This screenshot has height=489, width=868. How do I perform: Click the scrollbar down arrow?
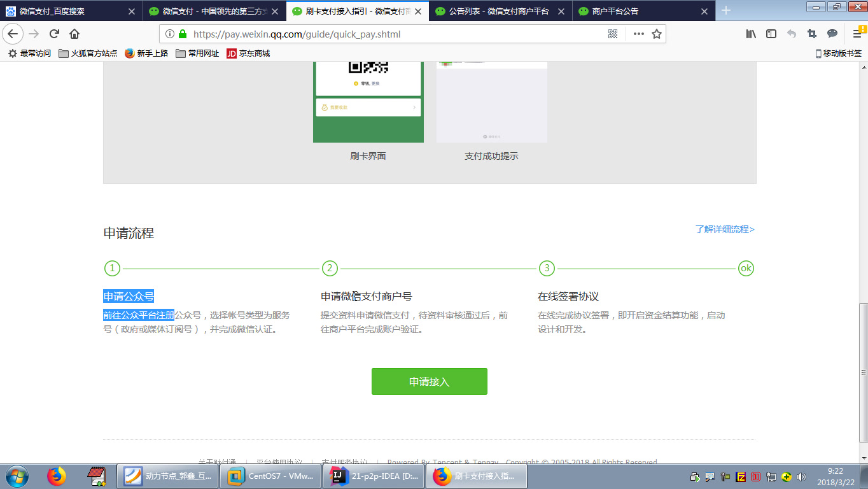coord(863,458)
